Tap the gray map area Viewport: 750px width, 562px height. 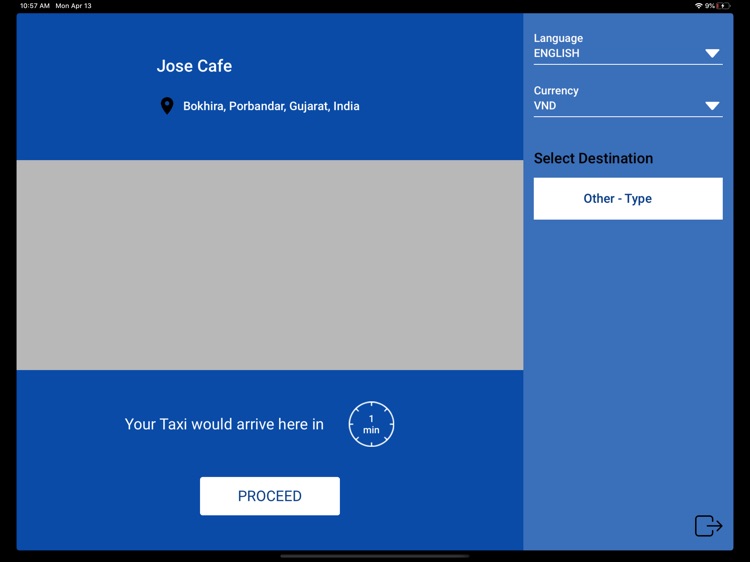[x=270, y=265]
